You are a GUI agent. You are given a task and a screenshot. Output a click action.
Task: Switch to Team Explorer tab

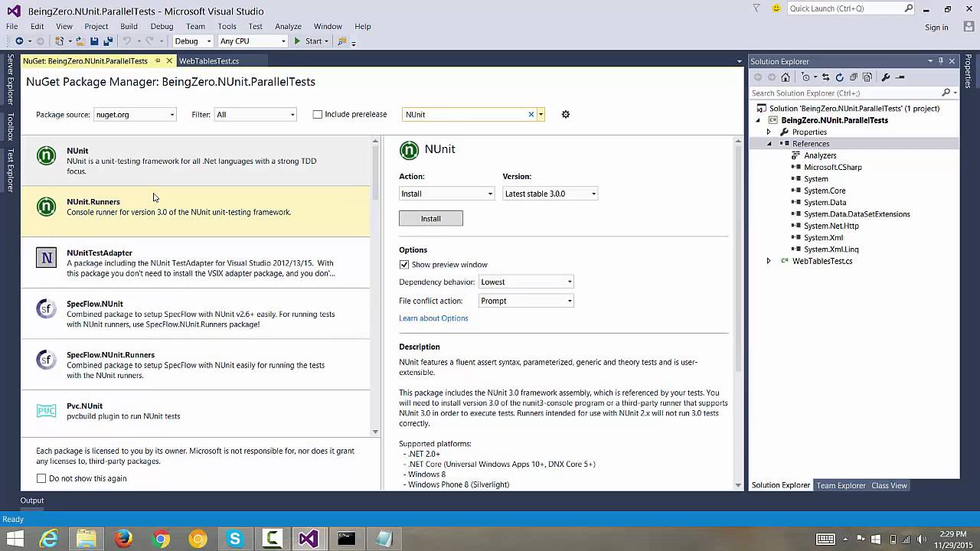[x=841, y=485]
